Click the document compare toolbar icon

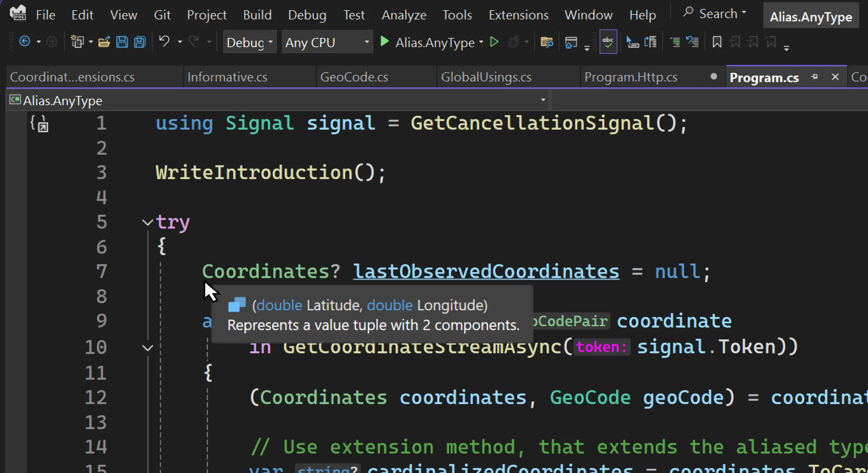pyautogui.click(x=650, y=42)
